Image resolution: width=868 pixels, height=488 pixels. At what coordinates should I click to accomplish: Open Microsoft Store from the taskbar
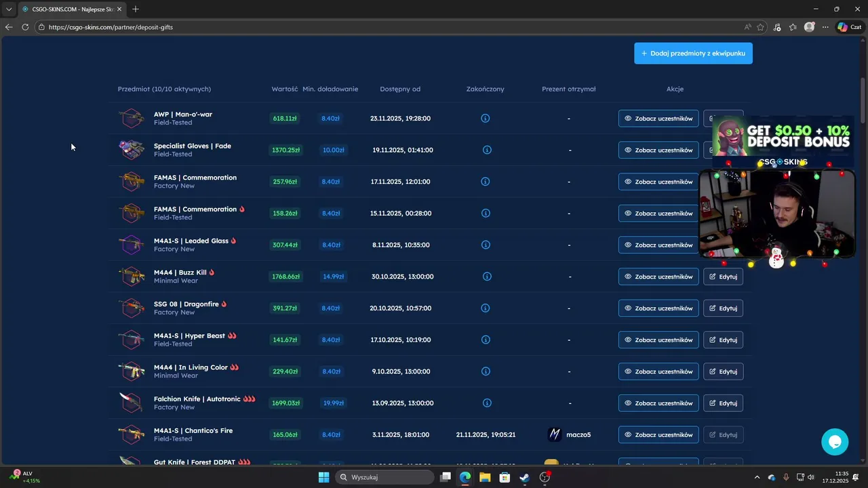click(505, 477)
